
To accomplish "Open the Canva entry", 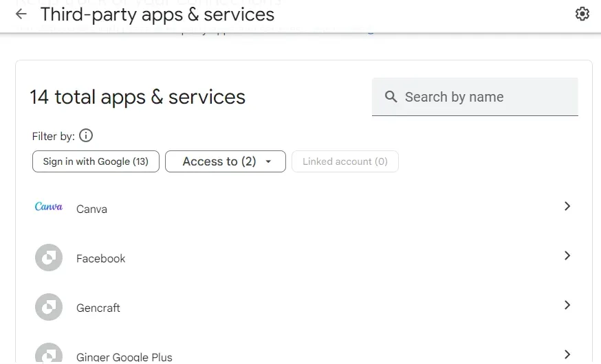I will pos(303,208).
